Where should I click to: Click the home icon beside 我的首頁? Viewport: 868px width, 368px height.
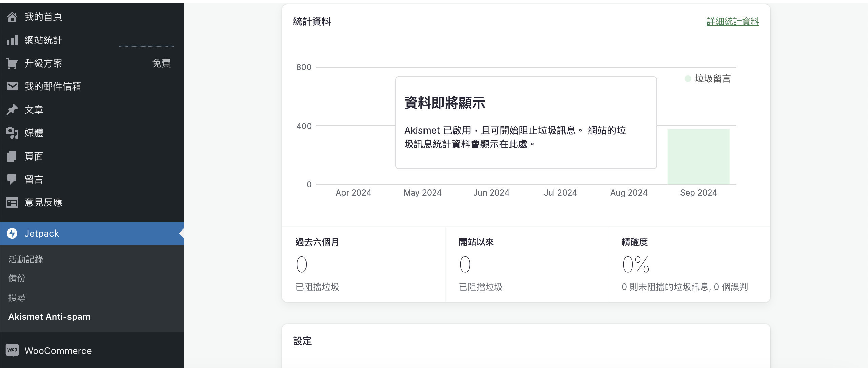(12, 17)
